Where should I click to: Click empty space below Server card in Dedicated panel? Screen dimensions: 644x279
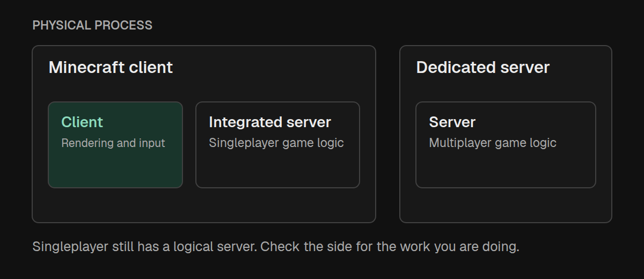[x=506, y=205]
